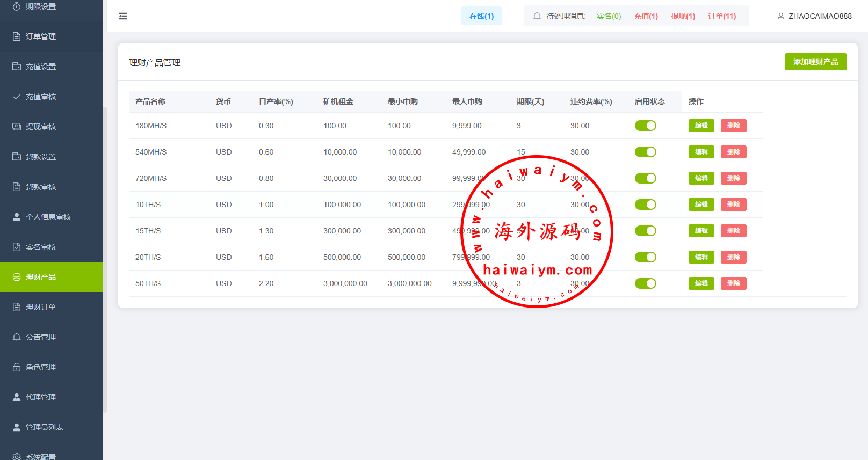Screen dimensions: 868x460
Task: Click the 添加理财产品 button
Action: (815, 62)
